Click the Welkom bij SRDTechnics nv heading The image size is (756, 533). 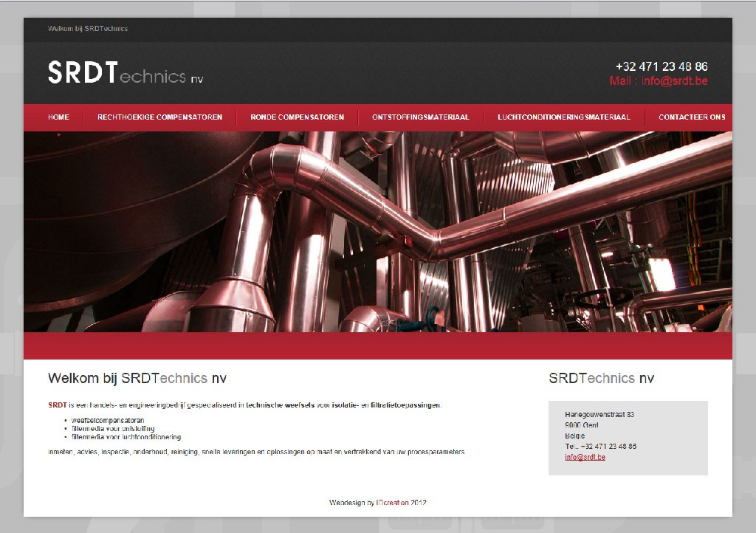coord(137,377)
